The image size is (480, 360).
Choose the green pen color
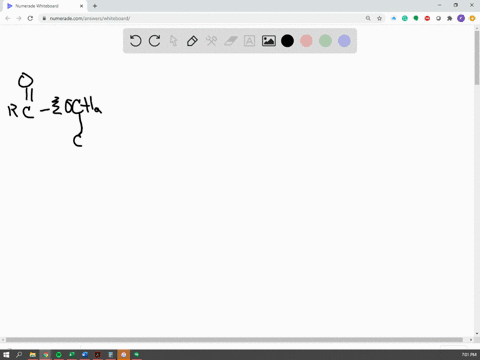coord(325,41)
